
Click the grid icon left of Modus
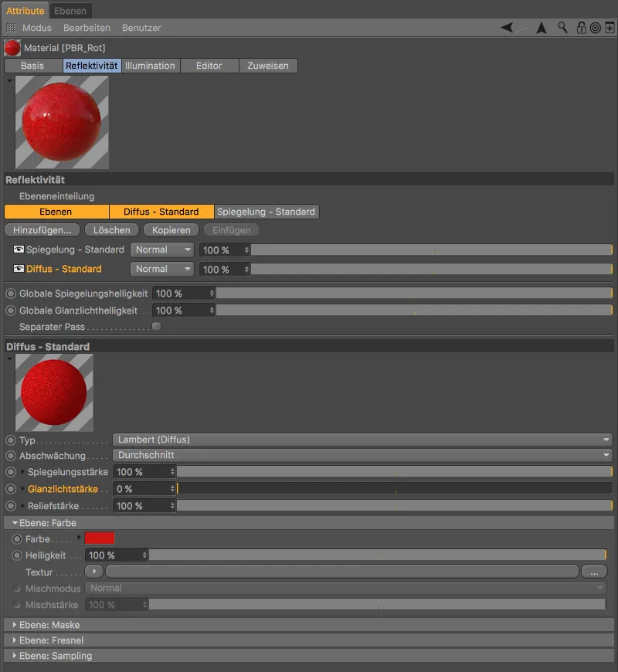click(11, 28)
